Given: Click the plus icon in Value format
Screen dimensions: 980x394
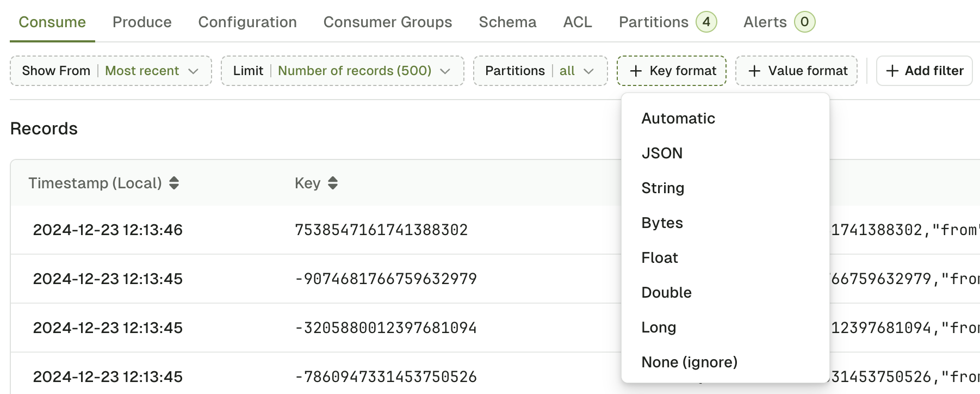Looking at the screenshot, I should [x=754, y=71].
